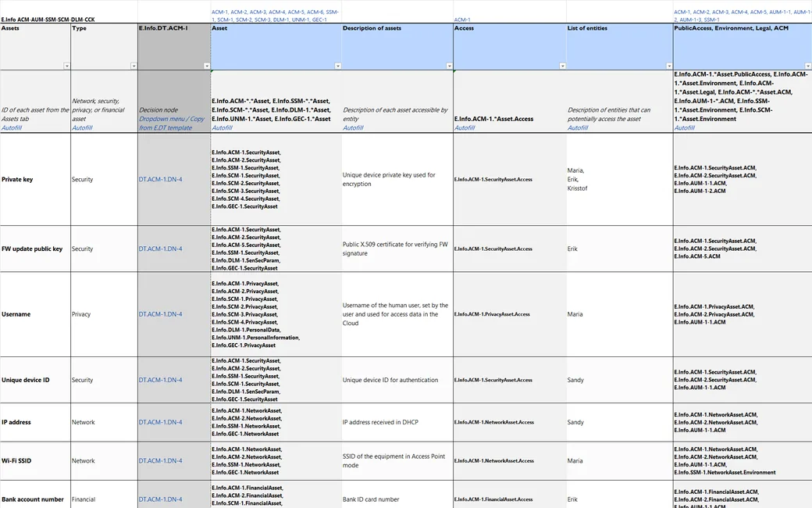Select the 'Private key' asset cell
This screenshot has width=812, height=508.
35,179
